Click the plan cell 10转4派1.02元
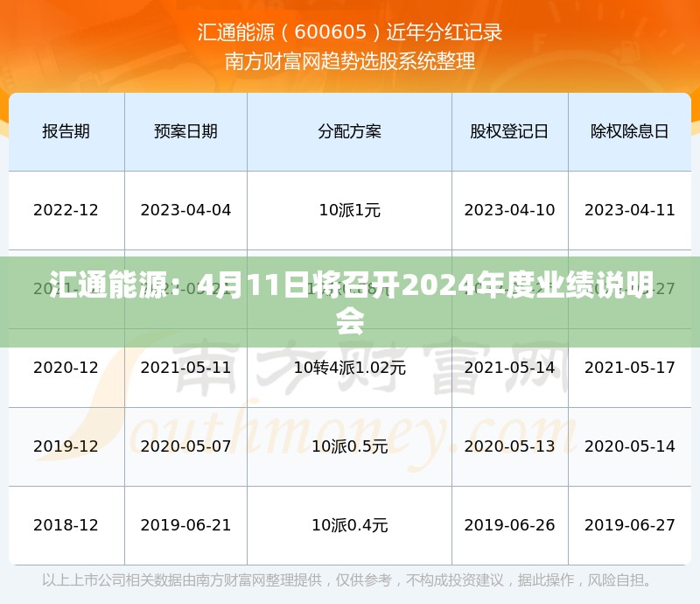The width and height of the screenshot is (700, 604). [349, 368]
